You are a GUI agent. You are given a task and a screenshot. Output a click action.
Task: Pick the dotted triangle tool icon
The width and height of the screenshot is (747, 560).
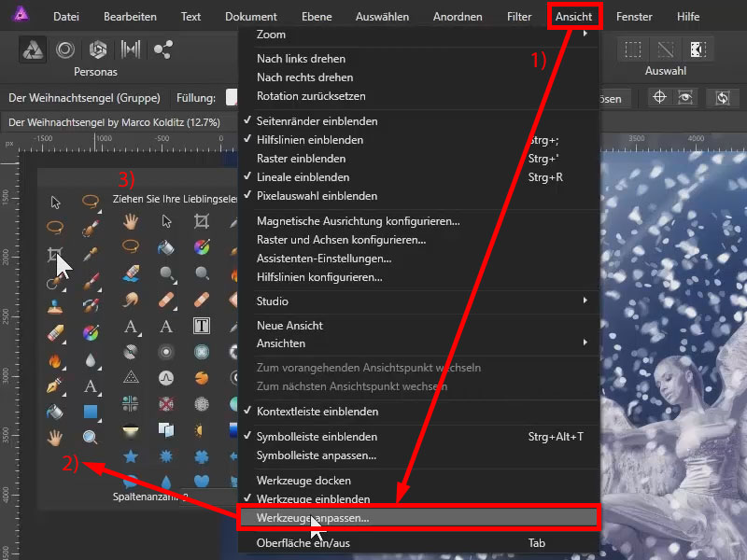tap(131, 378)
